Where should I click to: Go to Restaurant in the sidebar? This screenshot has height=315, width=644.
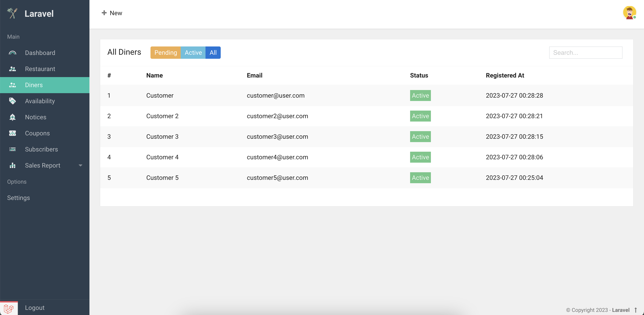coord(40,69)
